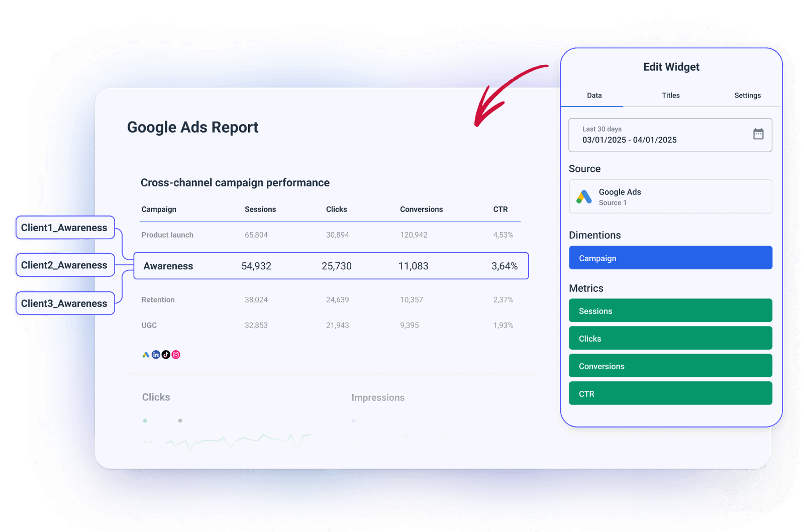This screenshot has width=804, height=532.
Task: Select the LinkedIn channel icon
Action: pos(156,354)
